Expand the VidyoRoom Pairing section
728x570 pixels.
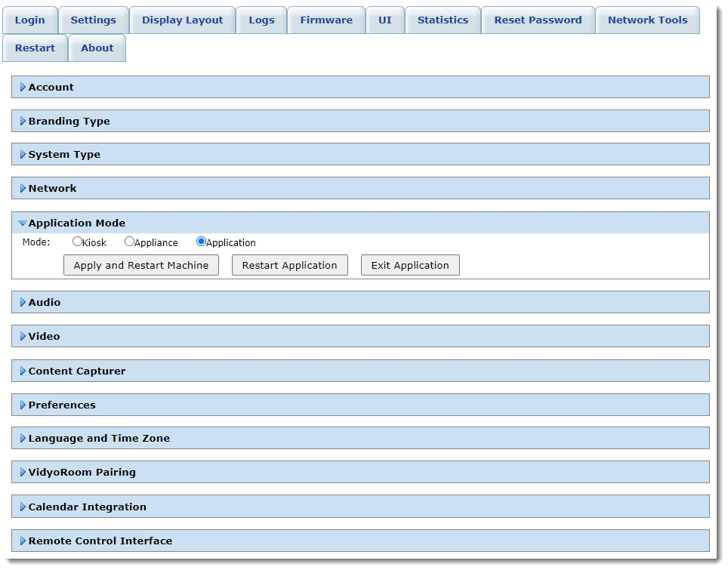360,472
